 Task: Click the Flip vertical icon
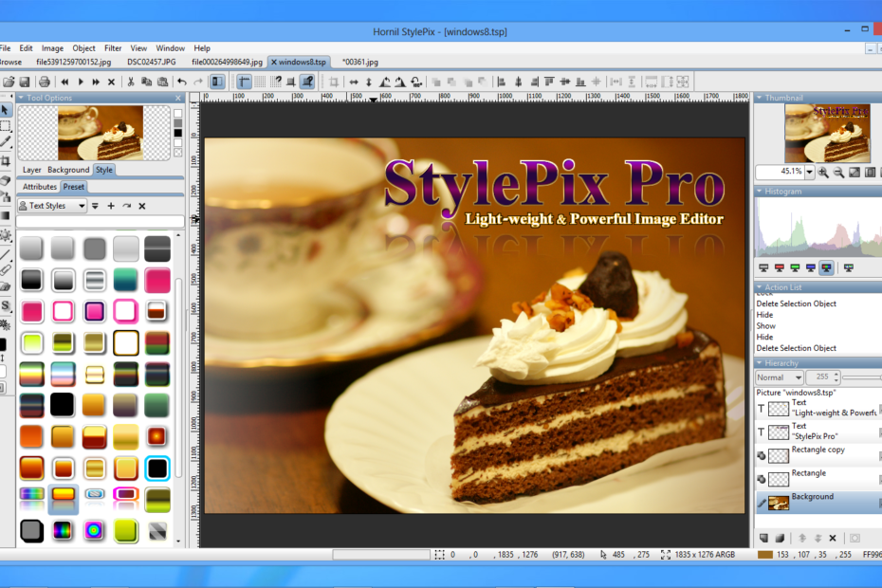coord(369,83)
